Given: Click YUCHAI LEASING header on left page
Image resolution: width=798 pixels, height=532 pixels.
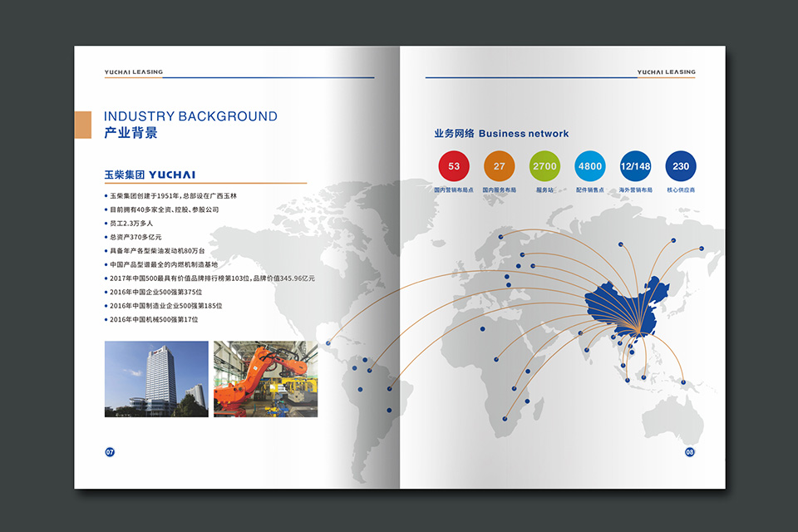Looking at the screenshot, I should coord(134,72).
